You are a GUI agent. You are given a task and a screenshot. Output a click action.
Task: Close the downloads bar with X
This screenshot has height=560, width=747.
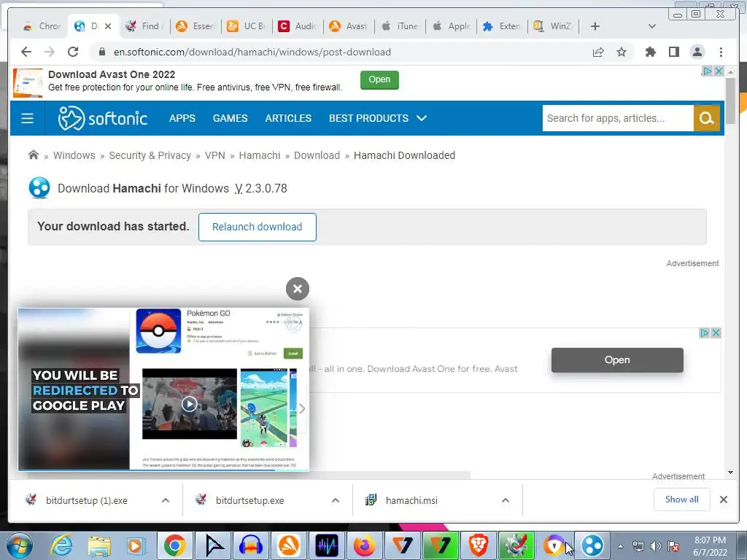coord(723,499)
